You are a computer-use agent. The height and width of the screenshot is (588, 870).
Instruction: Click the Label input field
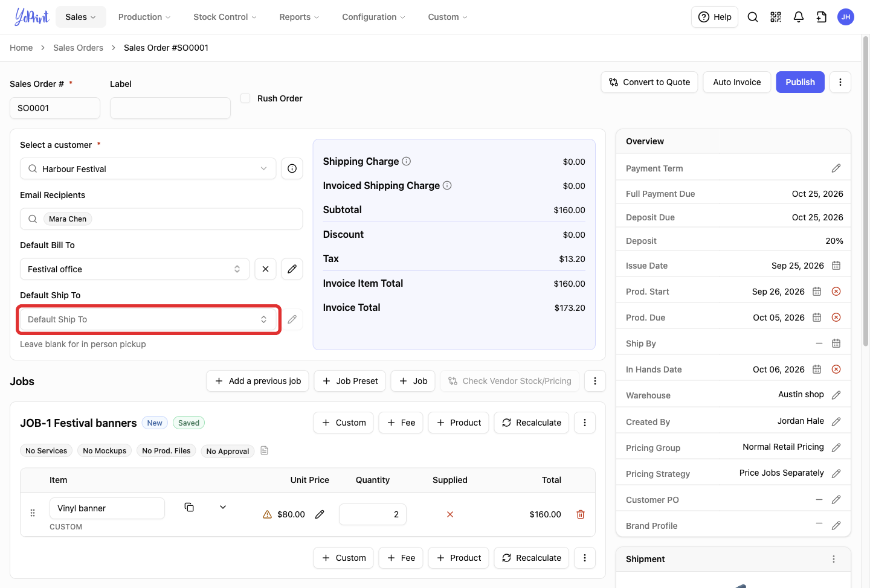[x=170, y=108]
